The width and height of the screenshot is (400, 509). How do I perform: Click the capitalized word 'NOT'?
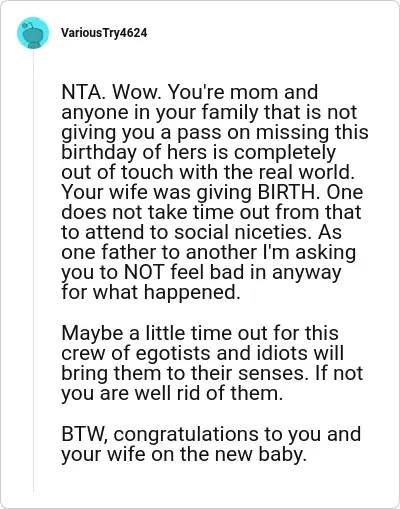(144, 272)
